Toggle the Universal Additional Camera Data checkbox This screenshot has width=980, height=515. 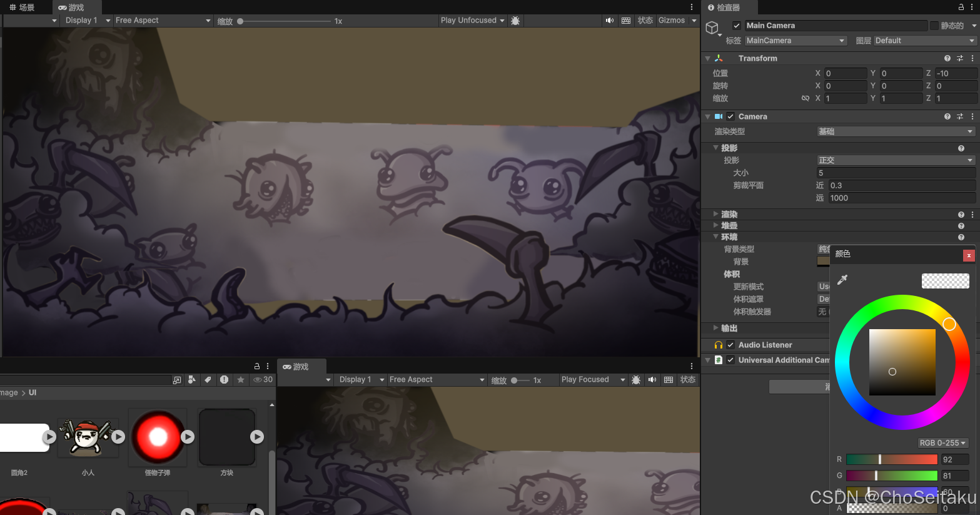coord(730,360)
